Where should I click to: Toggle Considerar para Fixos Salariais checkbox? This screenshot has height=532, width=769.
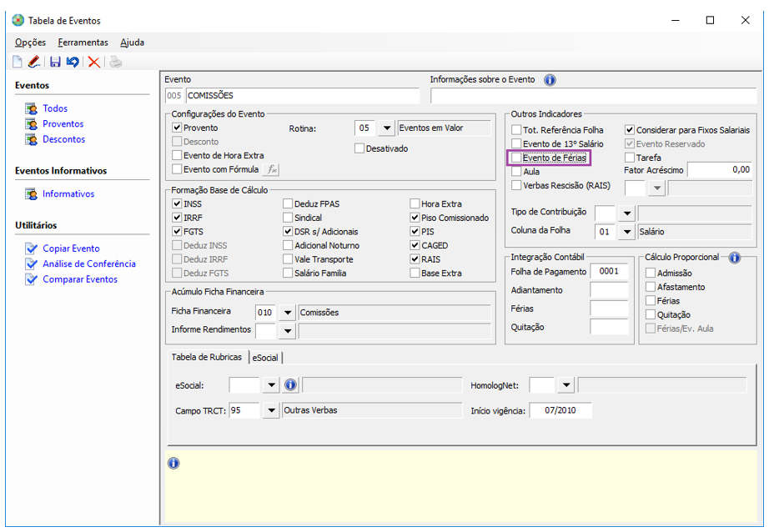pos(630,130)
